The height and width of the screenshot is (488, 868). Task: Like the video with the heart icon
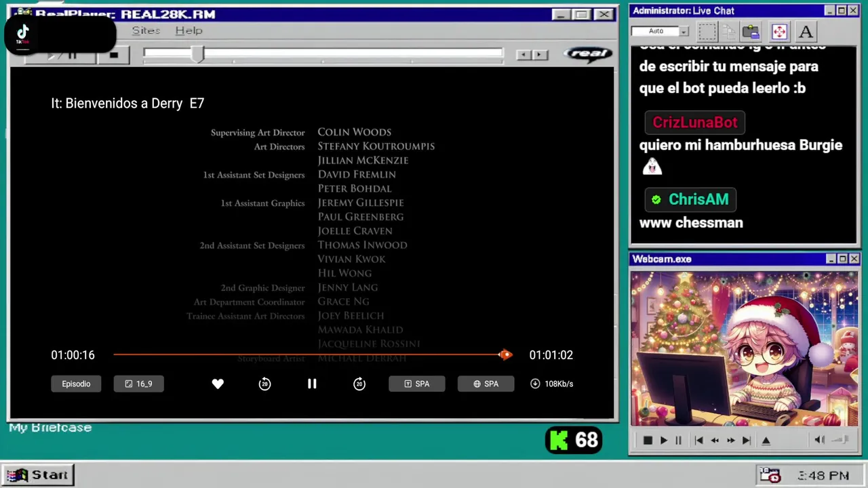click(x=218, y=384)
